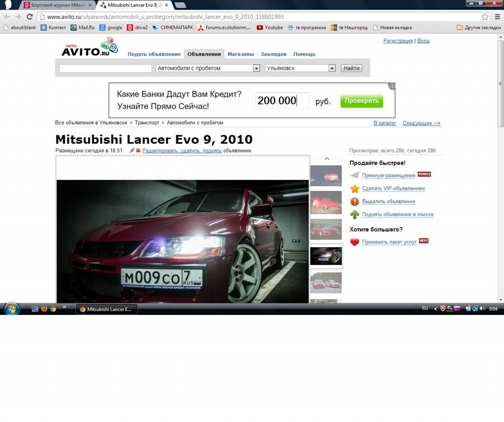Click the browser forward arrow
This screenshot has height=422, width=504.
(x=18, y=17)
